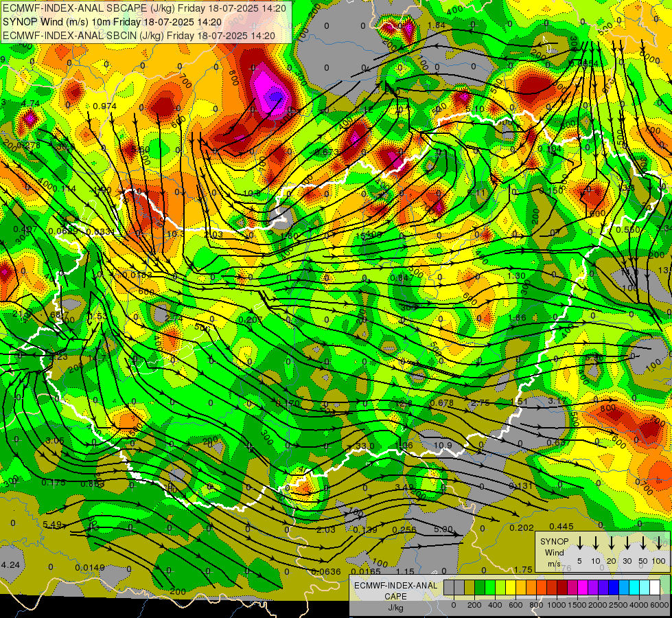
Task: Select the pure blue swatch in the CAPE legend
Action: [x=614, y=588]
